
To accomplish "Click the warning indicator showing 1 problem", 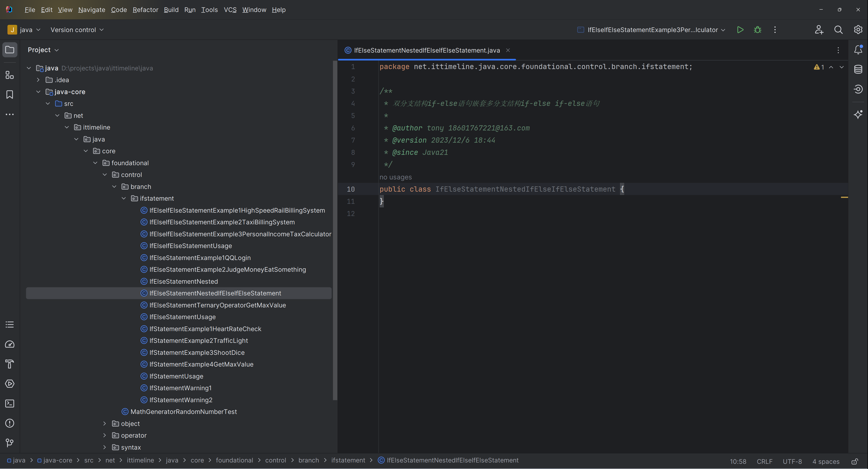I will (x=819, y=67).
